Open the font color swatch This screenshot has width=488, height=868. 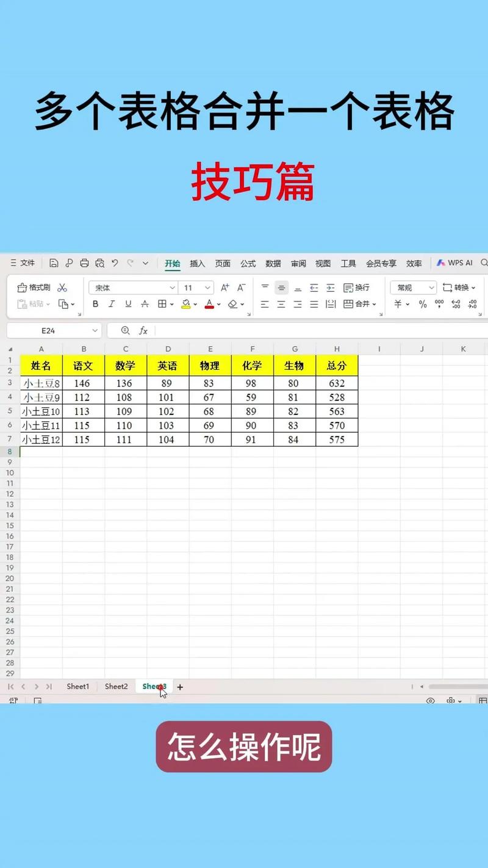210,303
